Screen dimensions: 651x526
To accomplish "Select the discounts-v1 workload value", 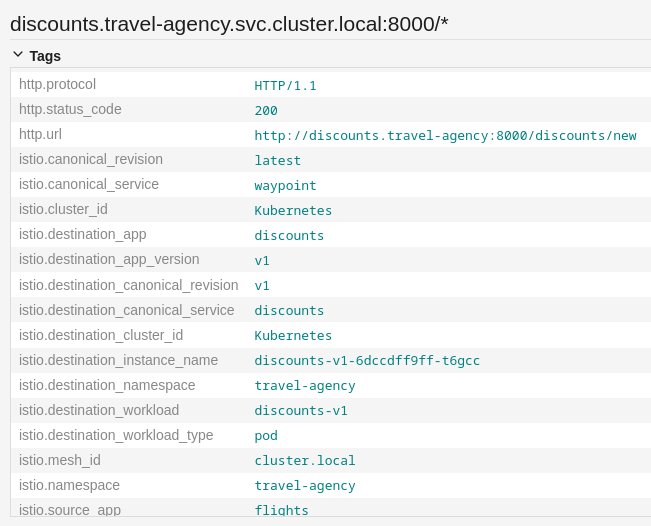I will click(301, 410).
